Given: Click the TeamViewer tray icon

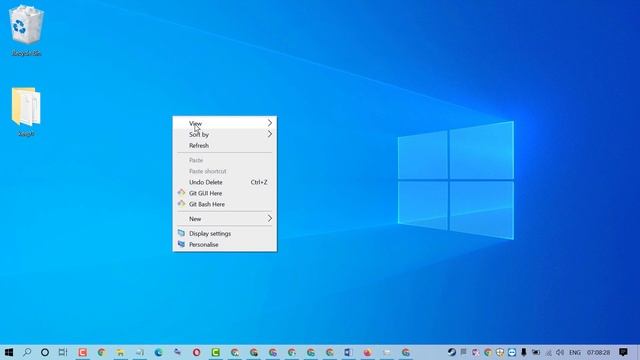Looking at the screenshot, I should pos(512,352).
